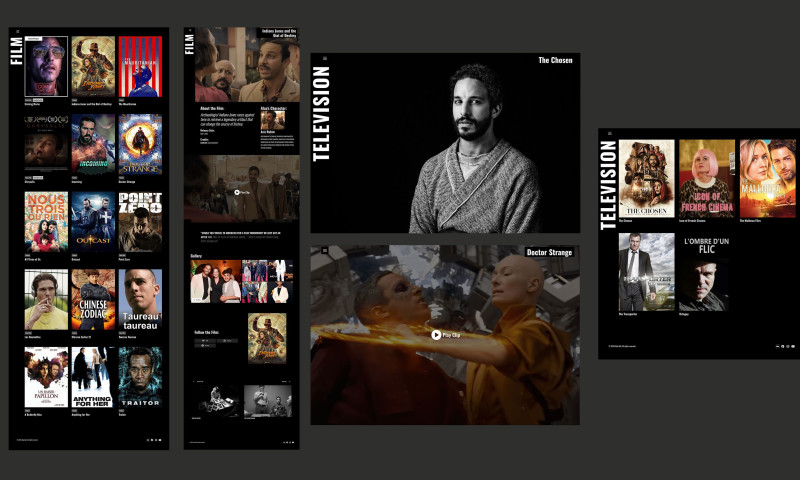Select the Anything For Her poster
Screen dimensions: 800x480
coord(93,377)
